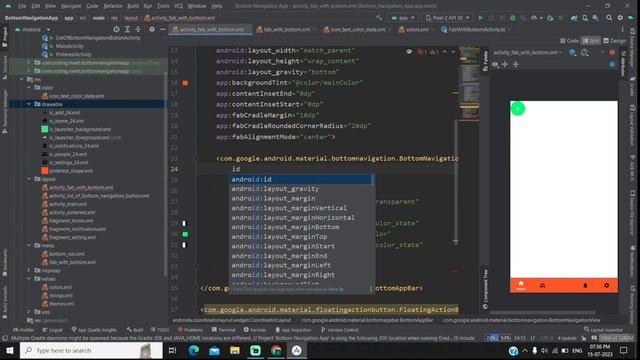640x360 pixels.
Task: Open Project panel options gear
Action: pyautogui.click(x=152, y=29)
